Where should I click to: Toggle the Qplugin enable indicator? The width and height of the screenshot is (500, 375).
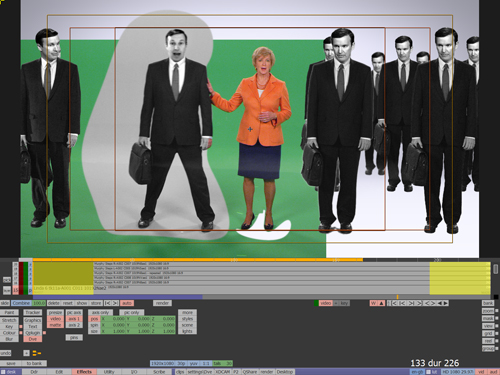pyautogui.click(x=44, y=333)
